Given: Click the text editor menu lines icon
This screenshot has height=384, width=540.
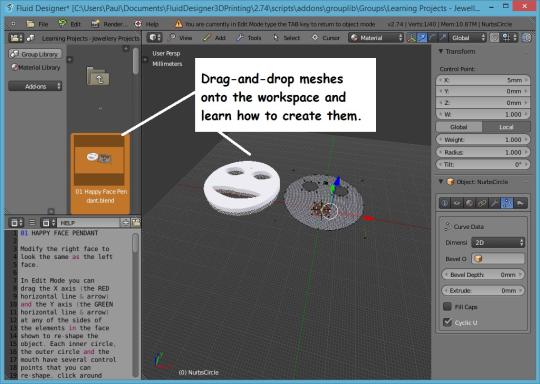Looking at the screenshot, I should pyautogui.click(x=32, y=223).
